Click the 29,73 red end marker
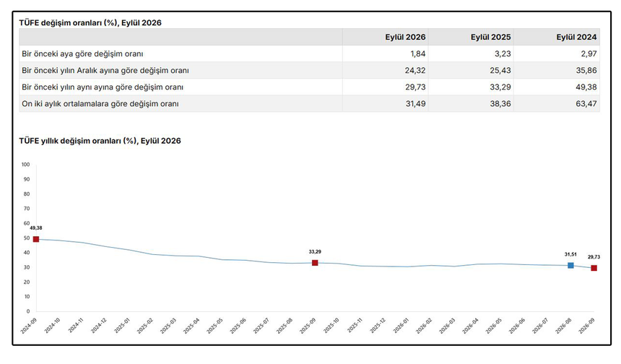This screenshot has width=621, height=364. point(594,268)
